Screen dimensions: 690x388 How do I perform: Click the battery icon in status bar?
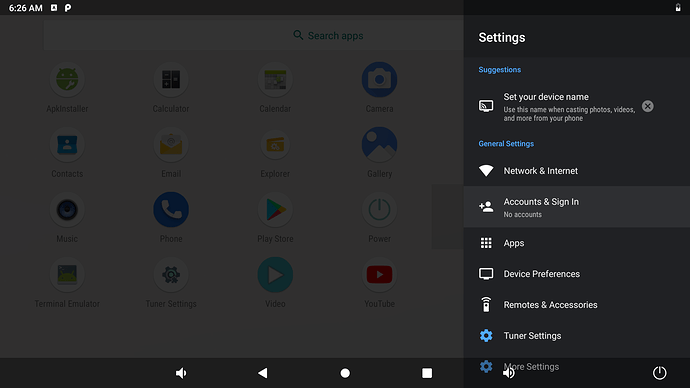[x=678, y=7]
